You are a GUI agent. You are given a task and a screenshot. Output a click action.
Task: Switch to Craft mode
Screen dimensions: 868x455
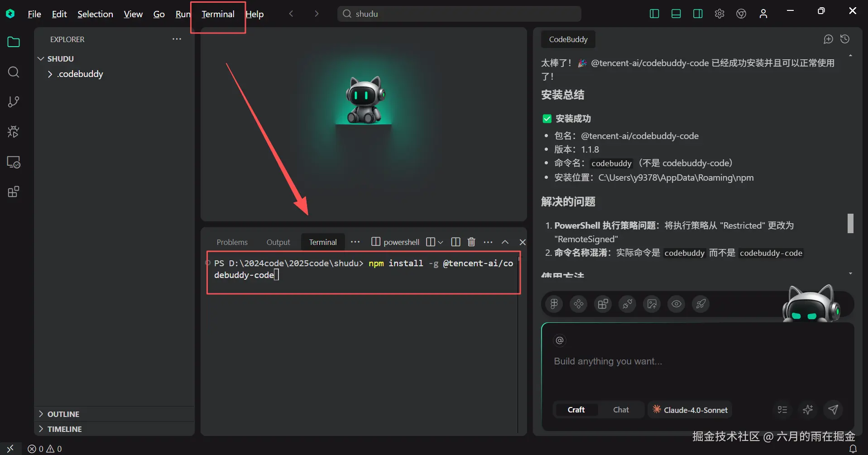coord(576,410)
